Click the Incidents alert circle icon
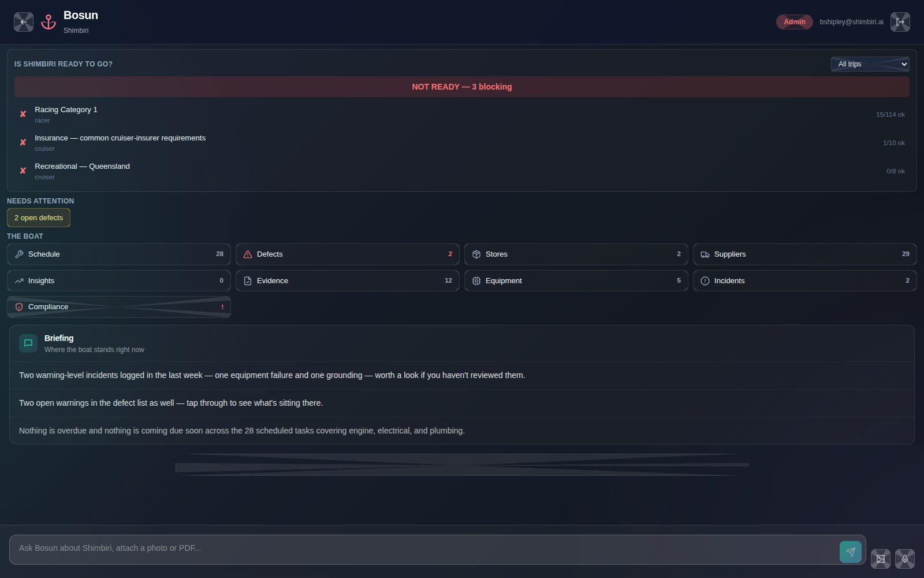The width and height of the screenshot is (924, 578). [705, 281]
